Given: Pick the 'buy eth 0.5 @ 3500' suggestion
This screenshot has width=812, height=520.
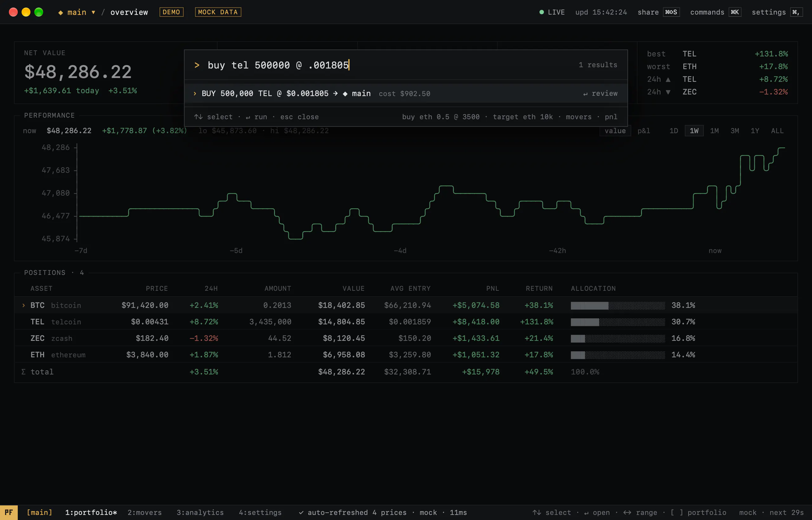Looking at the screenshot, I should pyautogui.click(x=441, y=117).
